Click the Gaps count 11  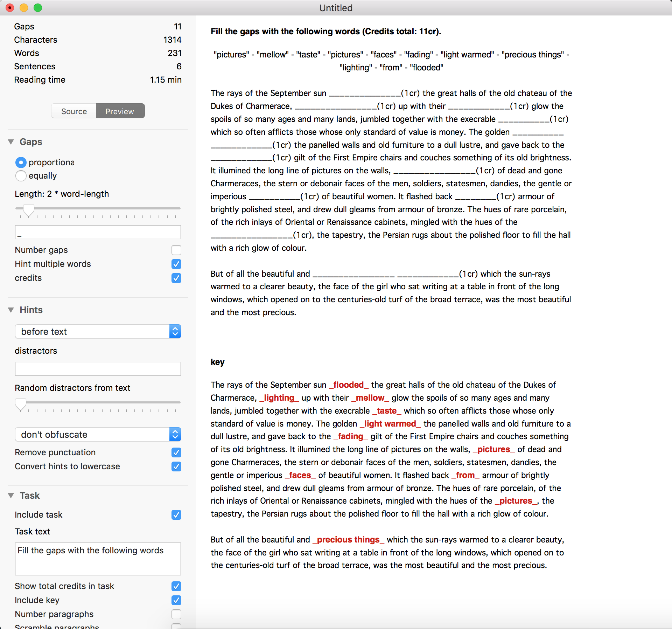click(x=178, y=27)
